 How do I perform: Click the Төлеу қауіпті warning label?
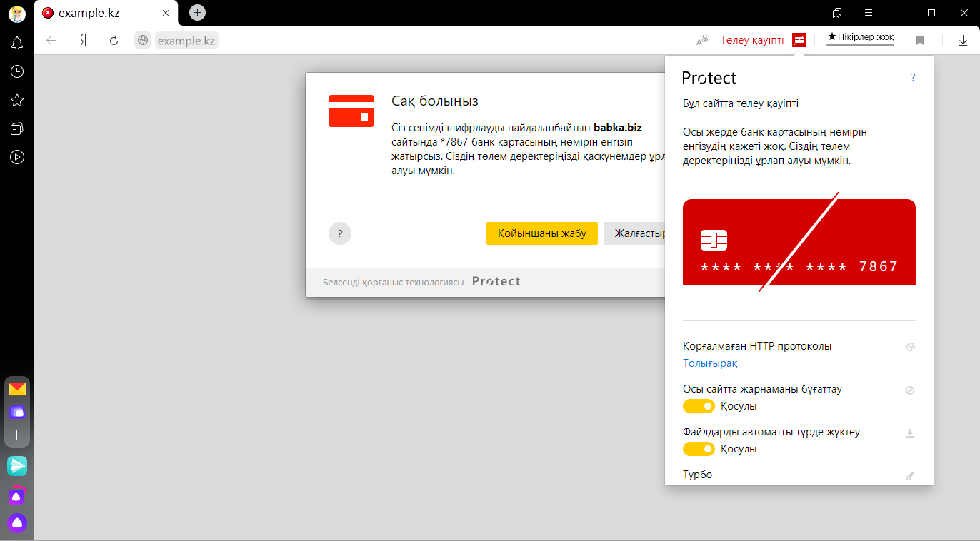coord(752,40)
